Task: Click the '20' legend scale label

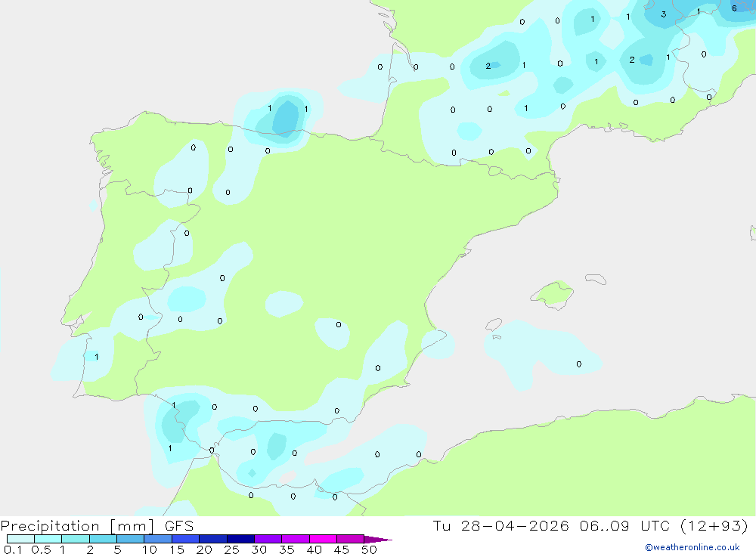Action: click(x=204, y=549)
